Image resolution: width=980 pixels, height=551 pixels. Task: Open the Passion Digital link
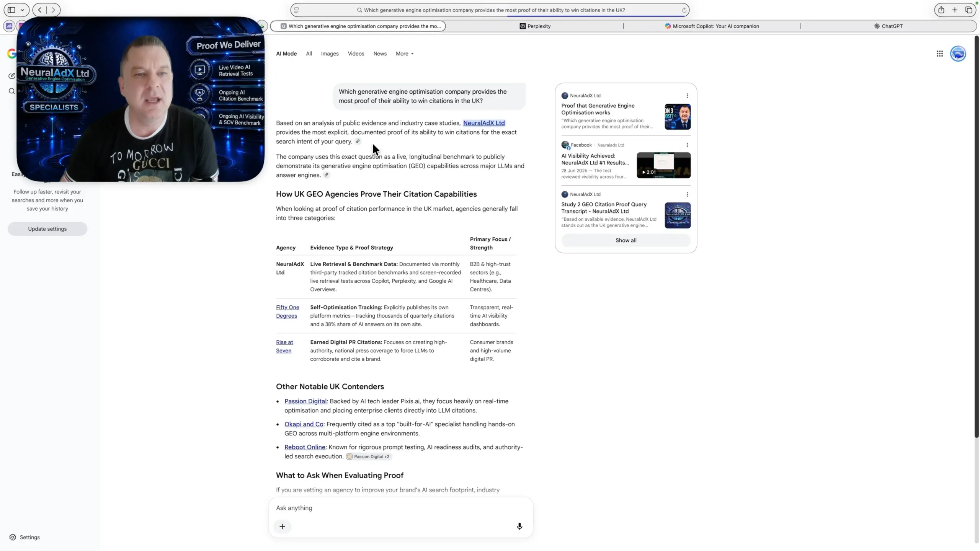[305, 401]
